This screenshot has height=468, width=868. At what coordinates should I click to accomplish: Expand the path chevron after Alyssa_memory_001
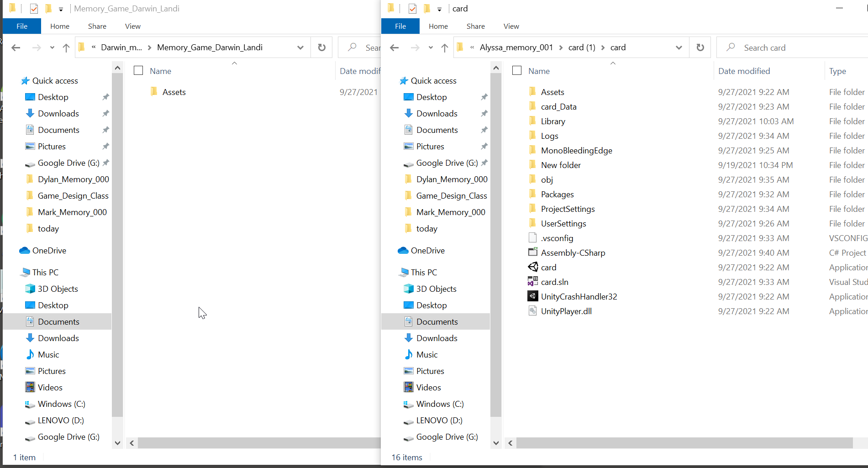point(561,47)
